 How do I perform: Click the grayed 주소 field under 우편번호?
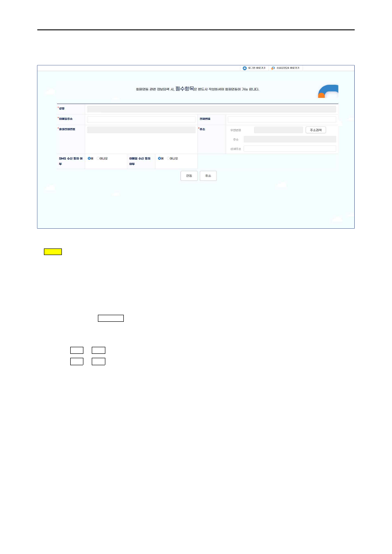[x=290, y=139]
